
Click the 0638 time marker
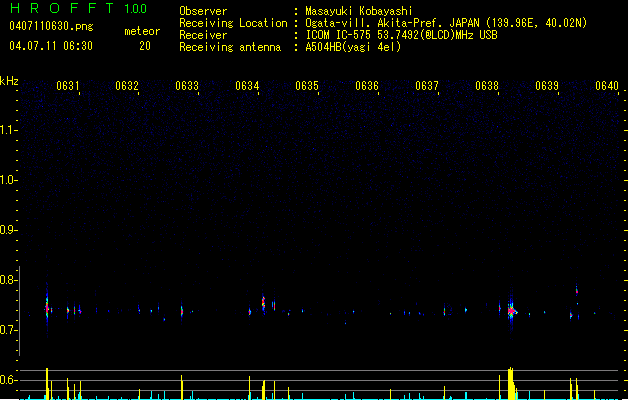pyautogui.click(x=487, y=86)
